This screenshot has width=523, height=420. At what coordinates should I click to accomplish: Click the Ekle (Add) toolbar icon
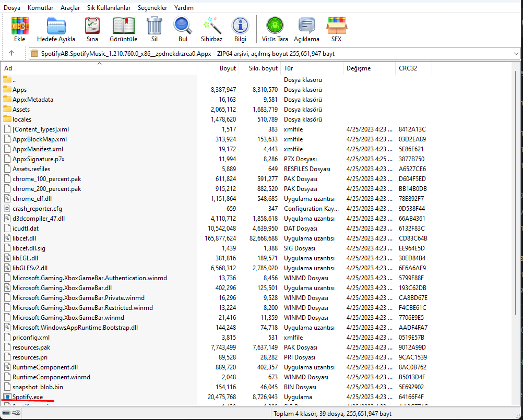point(20,26)
